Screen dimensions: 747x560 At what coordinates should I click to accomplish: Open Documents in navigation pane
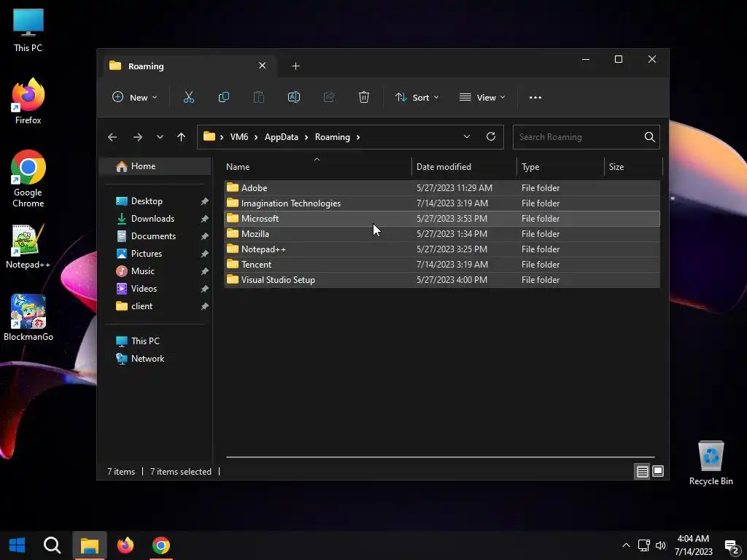pyautogui.click(x=153, y=236)
